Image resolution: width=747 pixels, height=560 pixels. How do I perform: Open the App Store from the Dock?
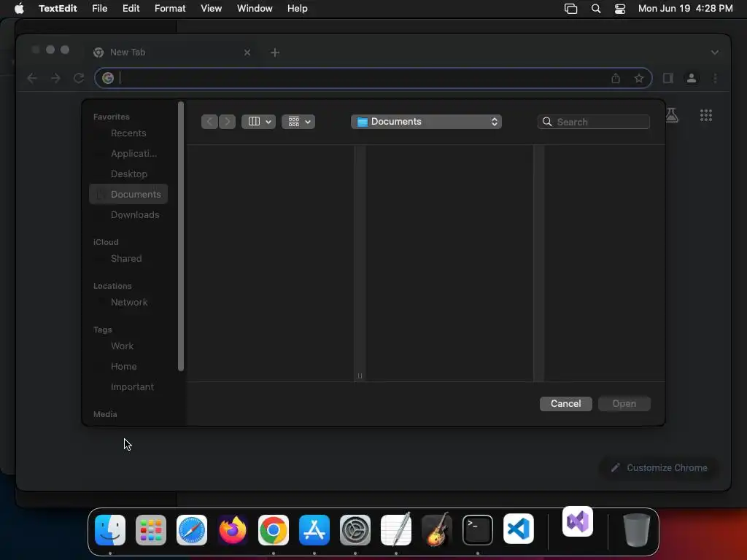314,529
